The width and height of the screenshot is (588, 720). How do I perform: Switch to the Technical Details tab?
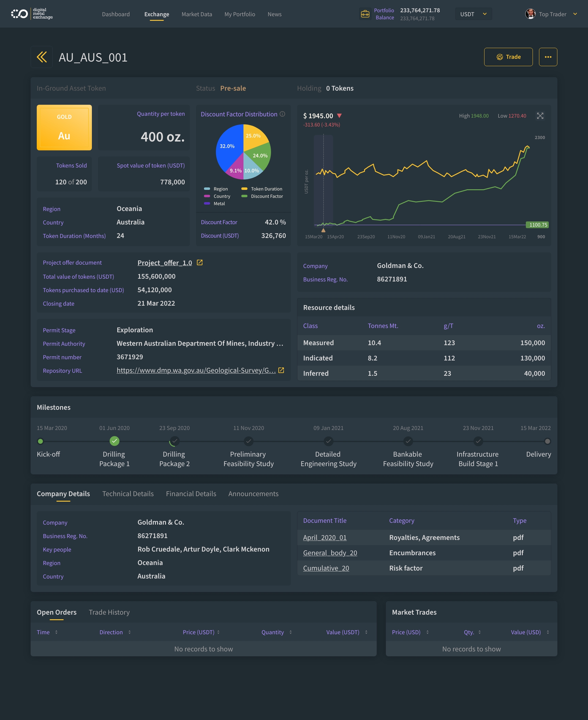click(x=128, y=493)
